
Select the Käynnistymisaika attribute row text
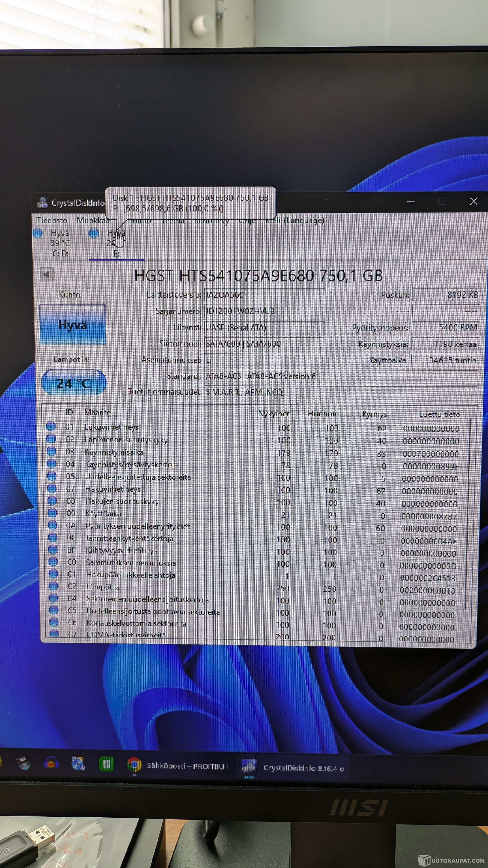click(x=114, y=452)
